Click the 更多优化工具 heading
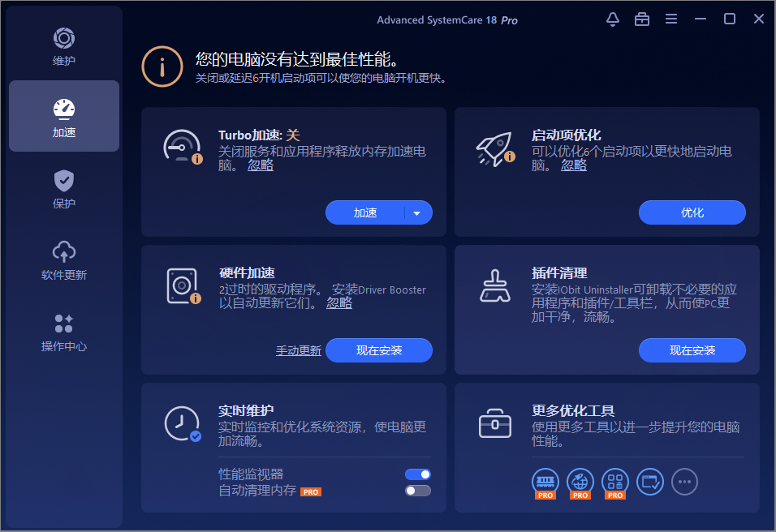This screenshot has width=776, height=532. [573, 411]
